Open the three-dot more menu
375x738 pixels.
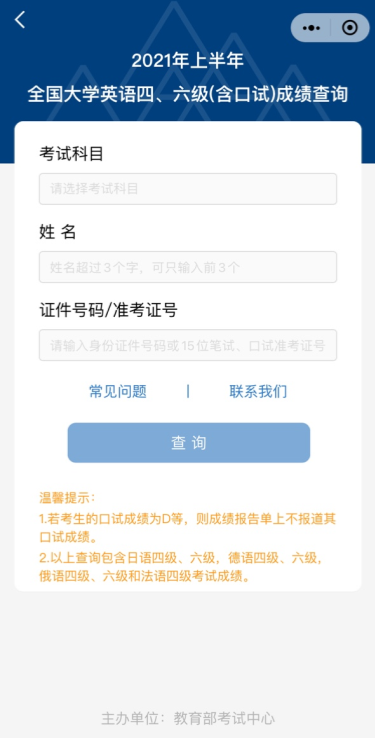click(x=311, y=28)
